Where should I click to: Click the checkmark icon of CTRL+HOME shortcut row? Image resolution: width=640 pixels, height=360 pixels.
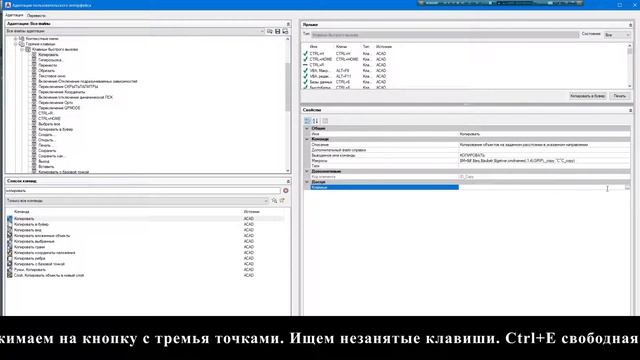pos(305,59)
